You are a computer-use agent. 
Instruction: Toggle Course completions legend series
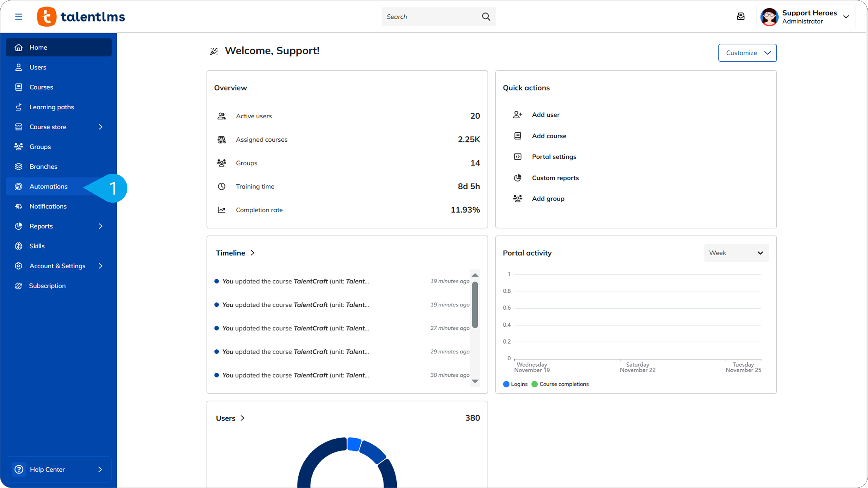tap(560, 384)
